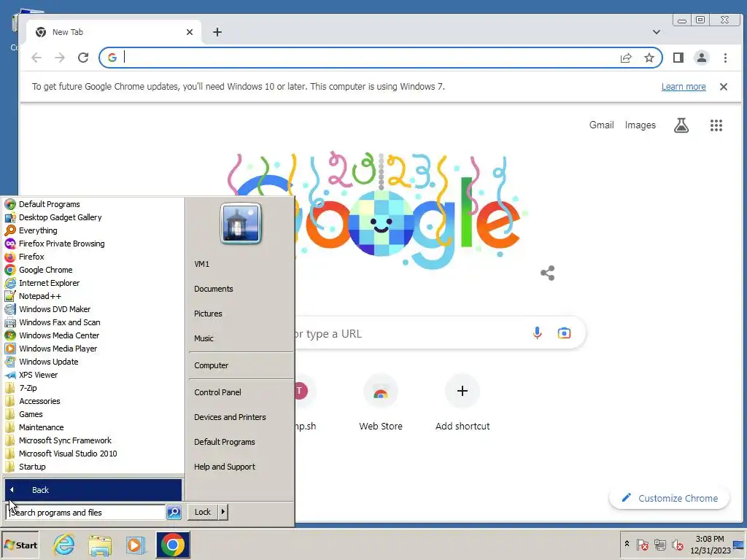Open Help and Support

[x=225, y=467]
